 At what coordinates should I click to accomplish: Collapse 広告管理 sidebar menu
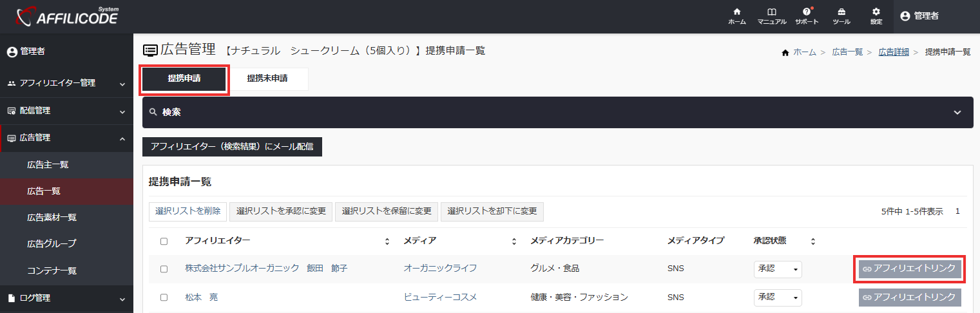click(66, 138)
